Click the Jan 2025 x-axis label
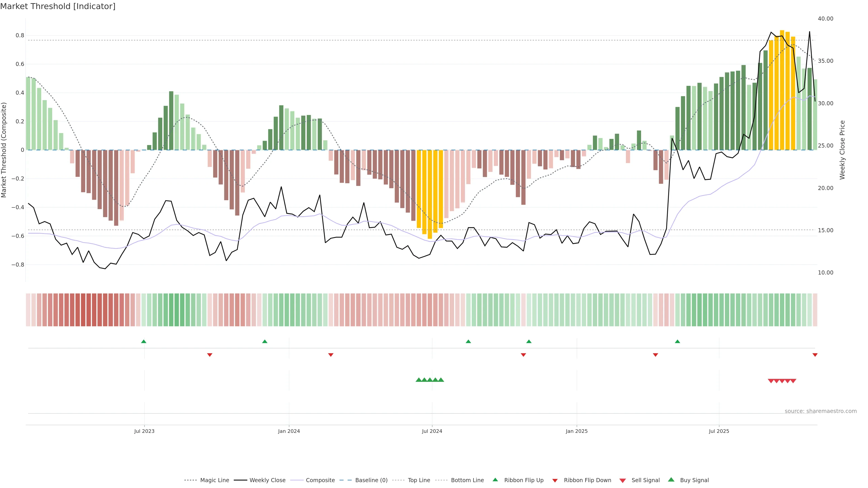 (577, 431)
